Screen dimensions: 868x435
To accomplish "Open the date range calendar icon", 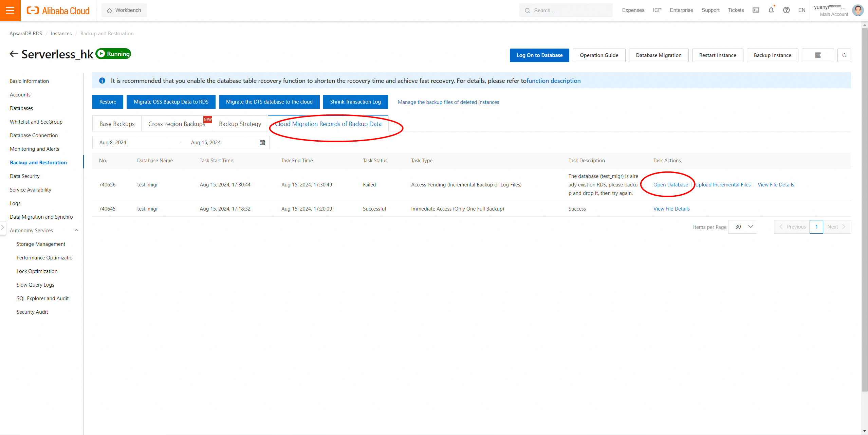I will [262, 143].
